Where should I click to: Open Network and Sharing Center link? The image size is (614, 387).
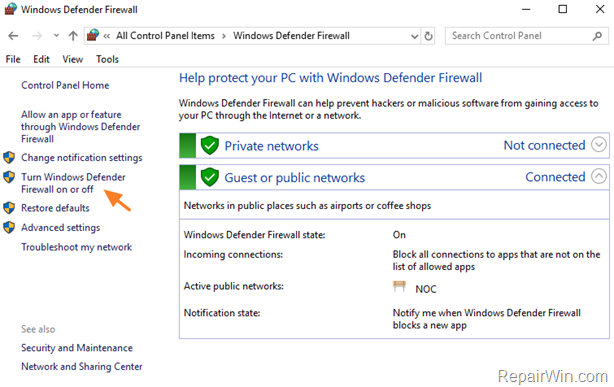[x=81, y=367]
